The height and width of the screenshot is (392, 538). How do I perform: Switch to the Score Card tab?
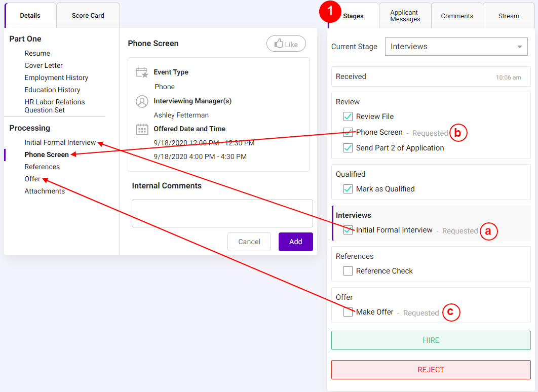point(88,16)
